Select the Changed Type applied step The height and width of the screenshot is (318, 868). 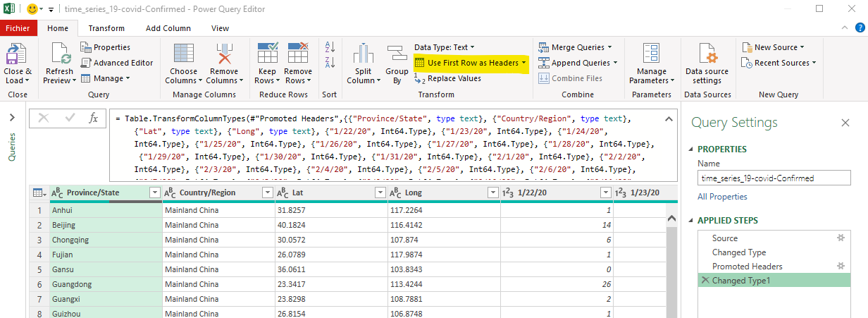pos(739,252)
